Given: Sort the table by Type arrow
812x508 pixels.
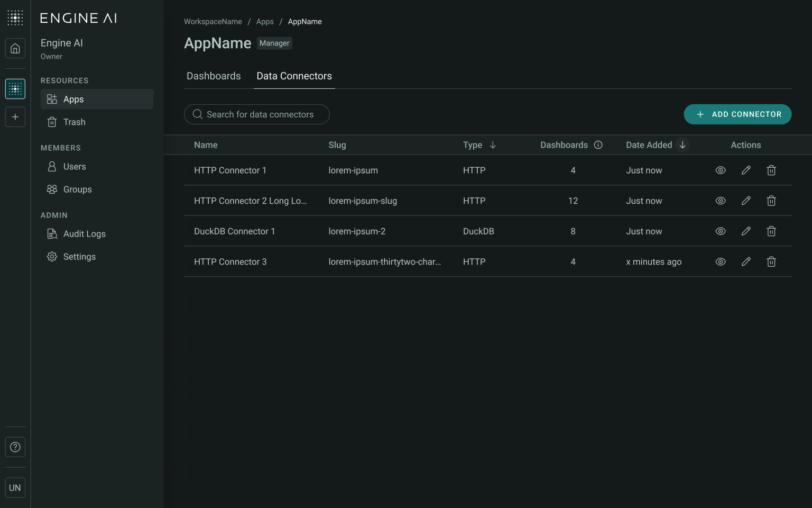Looking at the screenshot, I should tap(493, 145).
